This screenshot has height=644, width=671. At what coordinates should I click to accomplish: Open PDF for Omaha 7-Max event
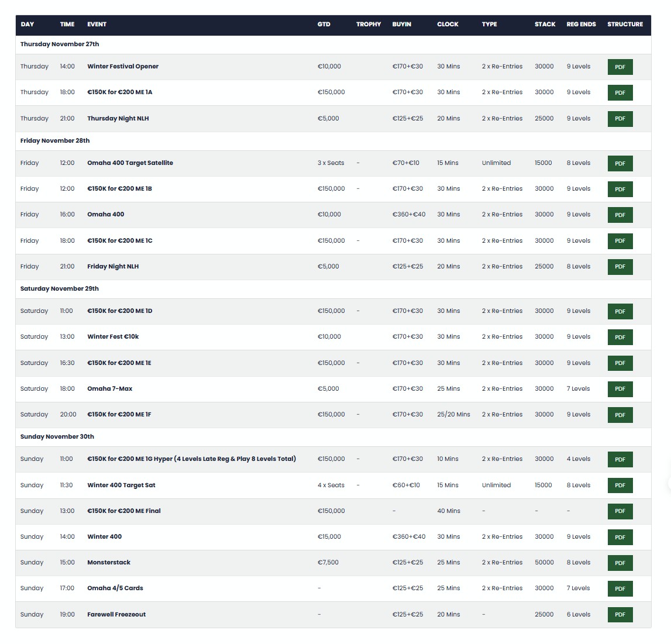coord(620,389)
